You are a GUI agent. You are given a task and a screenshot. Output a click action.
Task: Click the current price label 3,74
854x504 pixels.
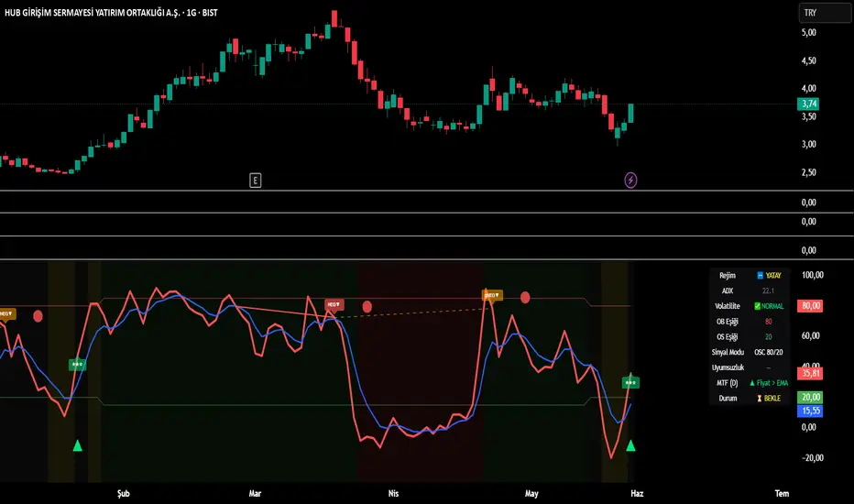[x=809, y=104]
